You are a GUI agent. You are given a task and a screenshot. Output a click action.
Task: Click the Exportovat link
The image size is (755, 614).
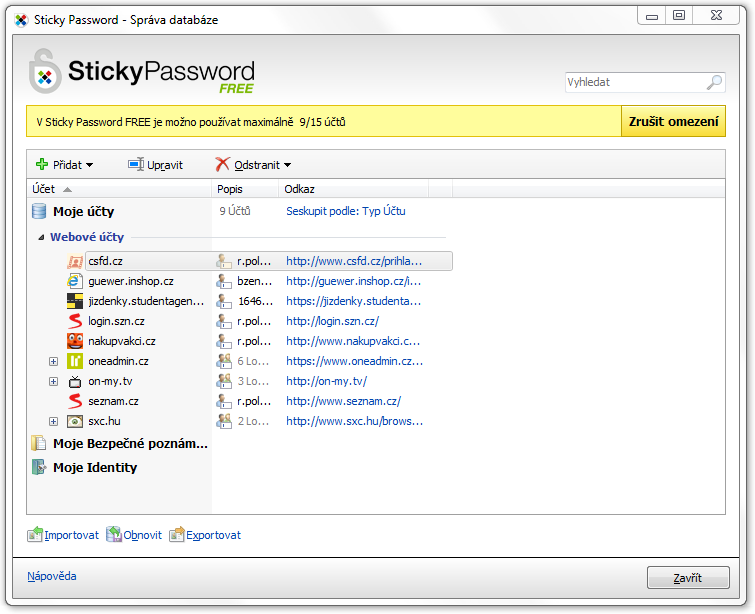213,535
